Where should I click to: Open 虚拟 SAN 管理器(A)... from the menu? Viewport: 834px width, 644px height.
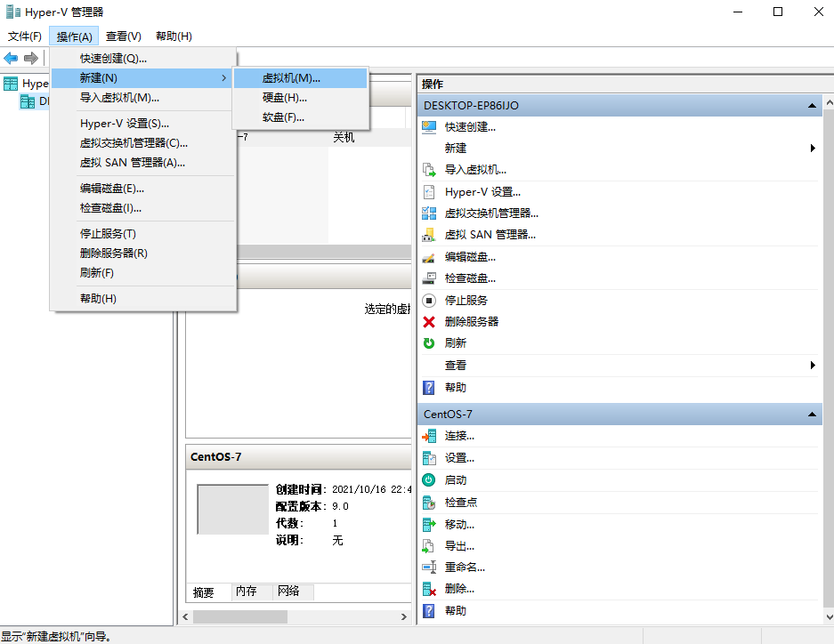click(x=142, y=163)
